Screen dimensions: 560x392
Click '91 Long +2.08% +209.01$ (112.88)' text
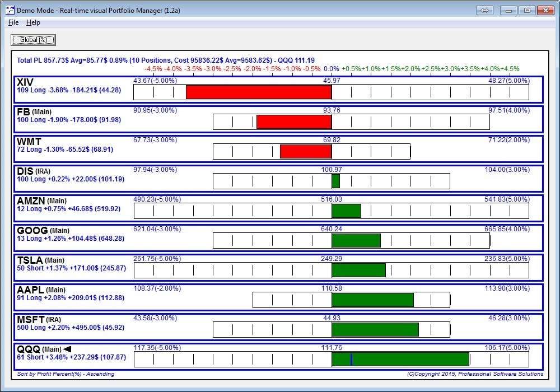[x=71, y=297]
